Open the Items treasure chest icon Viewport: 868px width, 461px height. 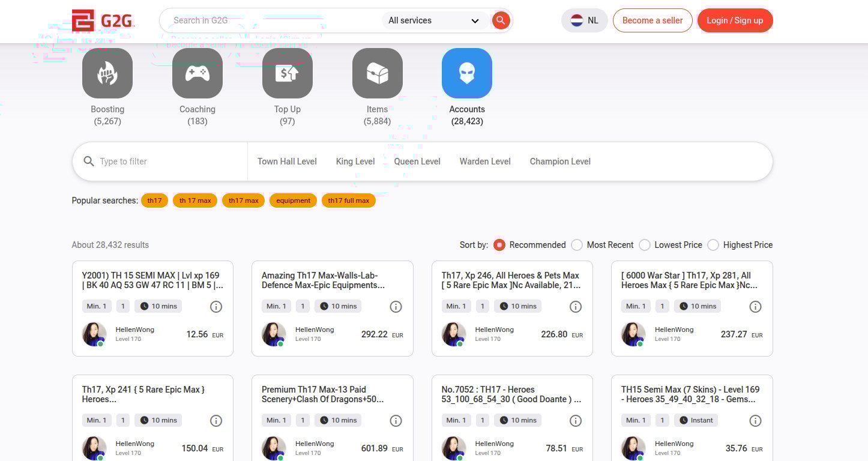click(377, 73)
